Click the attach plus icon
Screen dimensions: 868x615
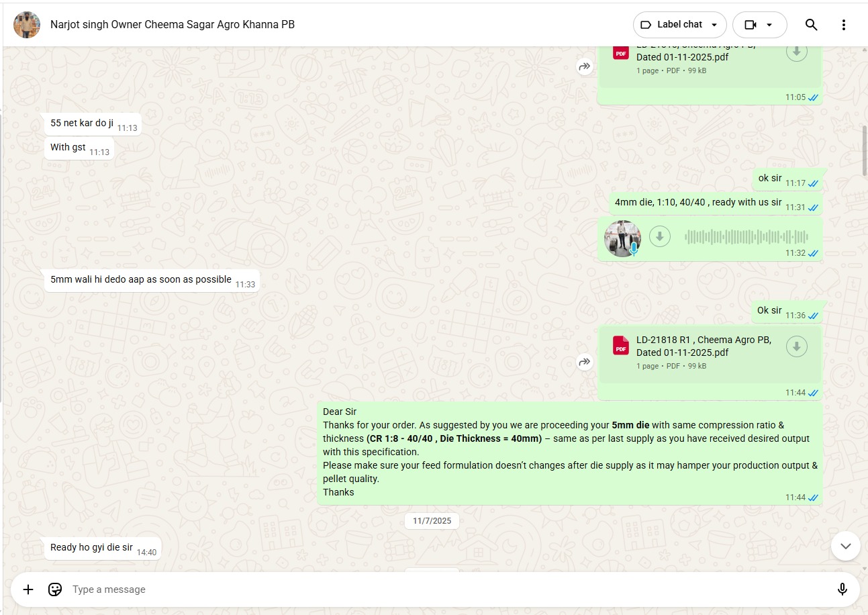[x=28, y=589]
